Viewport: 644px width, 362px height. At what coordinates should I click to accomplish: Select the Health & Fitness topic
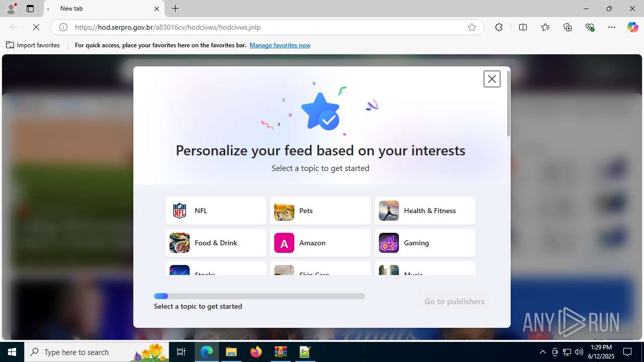[x=425, y=211]
